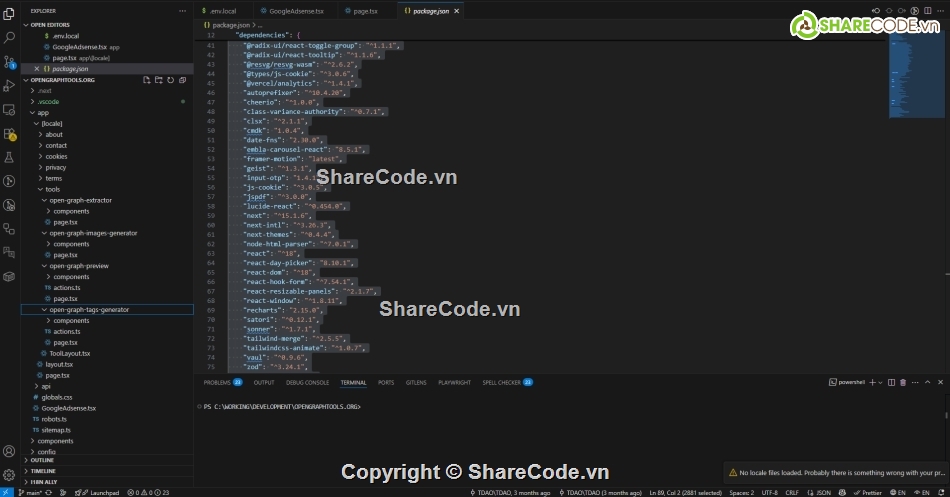Click the main branch in status bar
Viewport: 950px width, 497px height.
30,493
